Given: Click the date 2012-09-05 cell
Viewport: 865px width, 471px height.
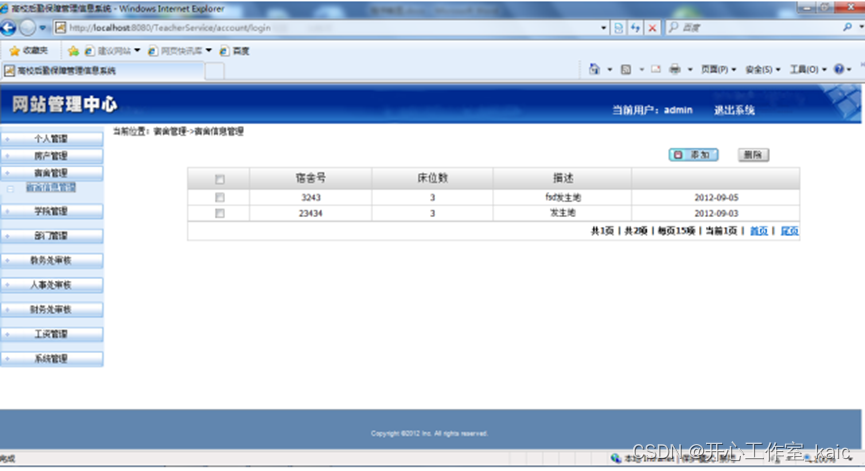Looking at the screenshot, I should pos(716,197).
